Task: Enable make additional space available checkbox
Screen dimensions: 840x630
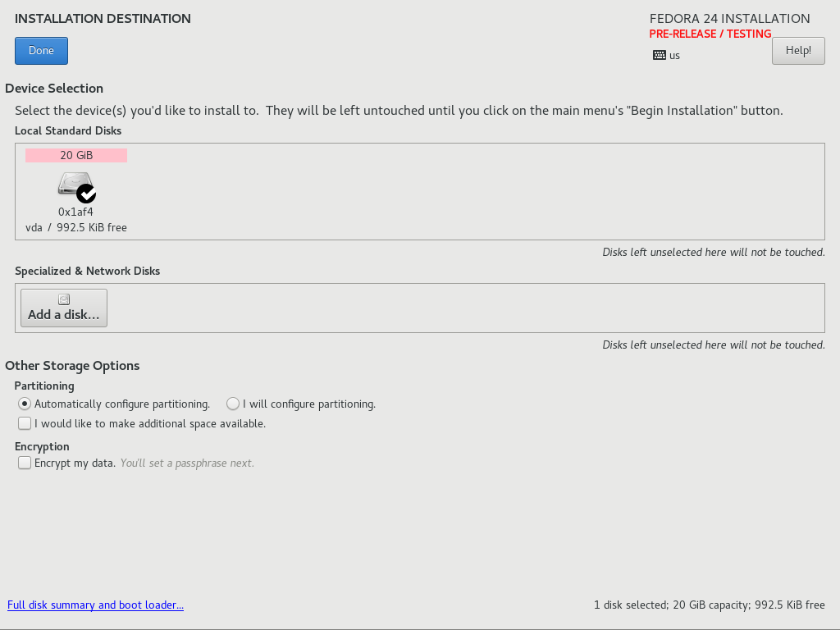Action: click(x=24, y=423)
